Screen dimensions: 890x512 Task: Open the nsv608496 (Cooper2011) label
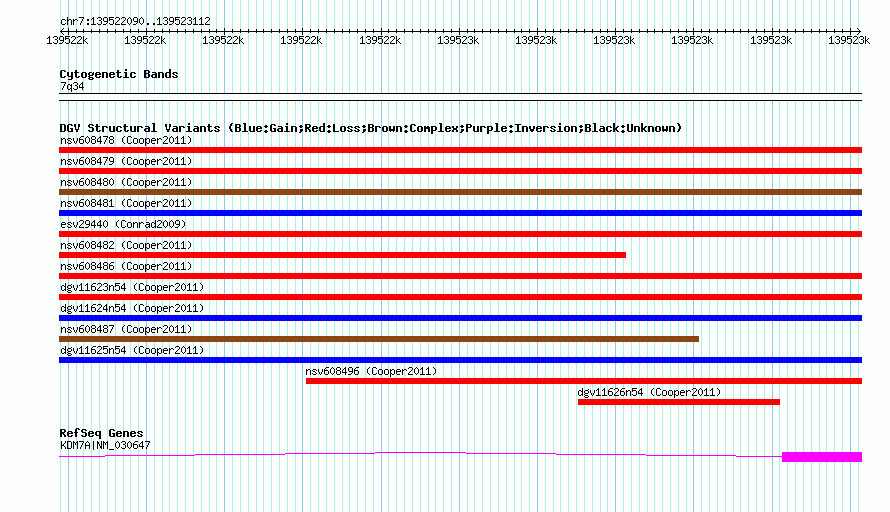point(371,371)
